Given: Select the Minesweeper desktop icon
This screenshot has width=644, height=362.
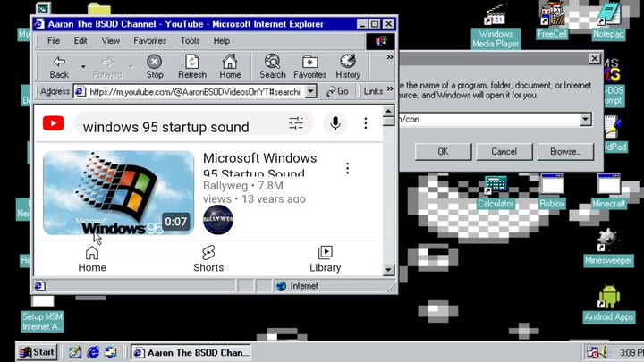Looking at the screenshot, I should 608,248.
